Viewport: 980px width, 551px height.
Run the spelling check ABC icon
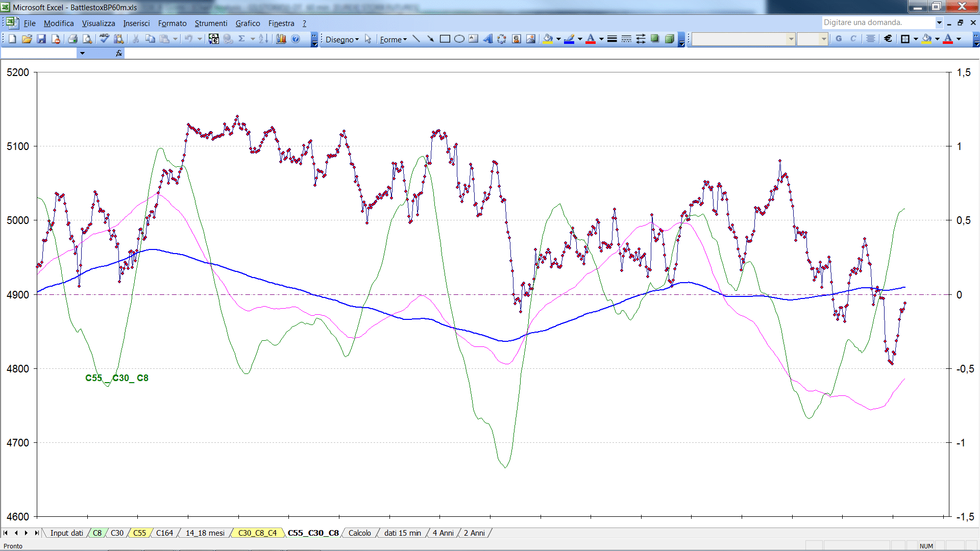tap(104, 39)
